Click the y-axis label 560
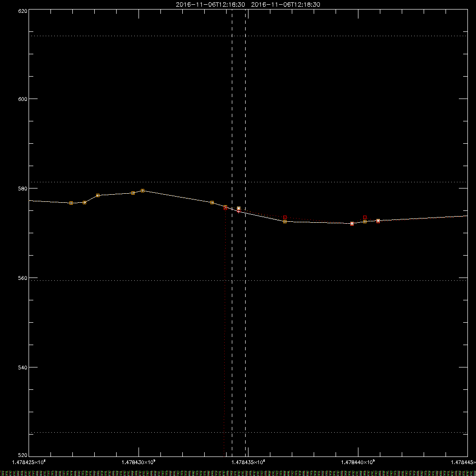 [23, 278]
